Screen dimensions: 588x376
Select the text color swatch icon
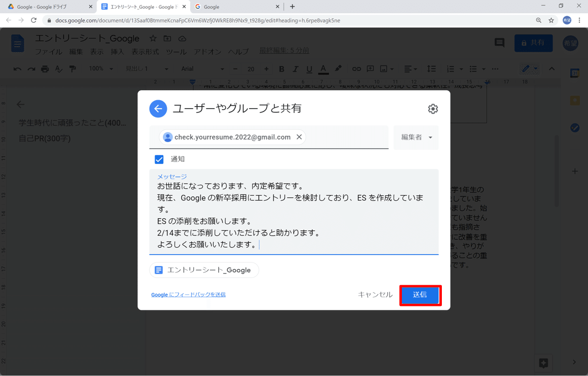coord(323,69)
